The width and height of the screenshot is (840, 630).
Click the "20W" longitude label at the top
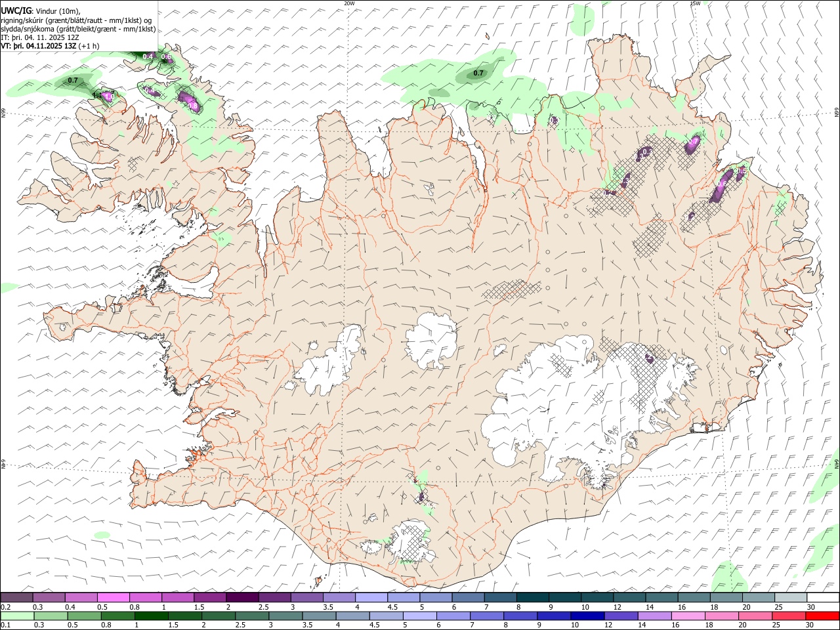pos(350,3)
